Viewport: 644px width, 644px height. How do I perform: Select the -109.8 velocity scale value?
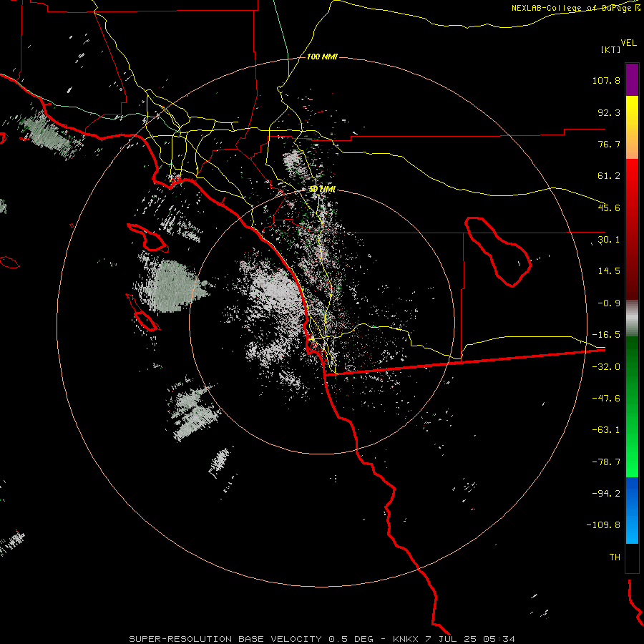tap(603, 525)
